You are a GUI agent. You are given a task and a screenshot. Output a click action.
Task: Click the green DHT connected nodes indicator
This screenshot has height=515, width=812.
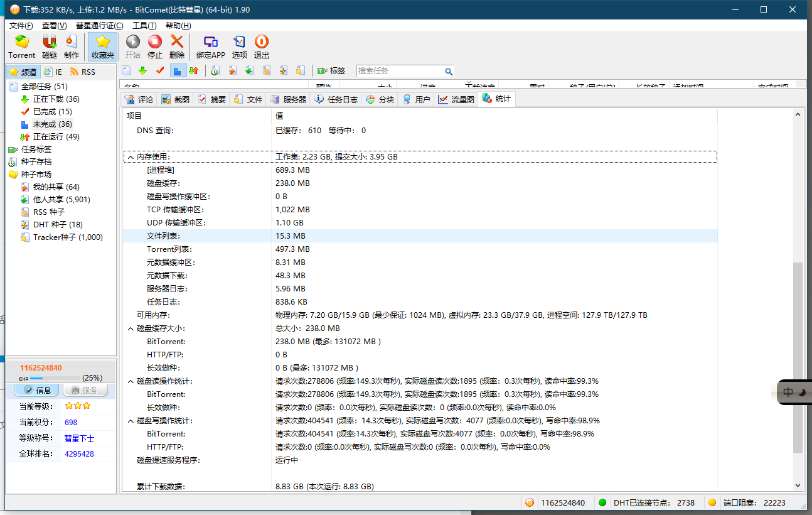[x=602, y=502]
